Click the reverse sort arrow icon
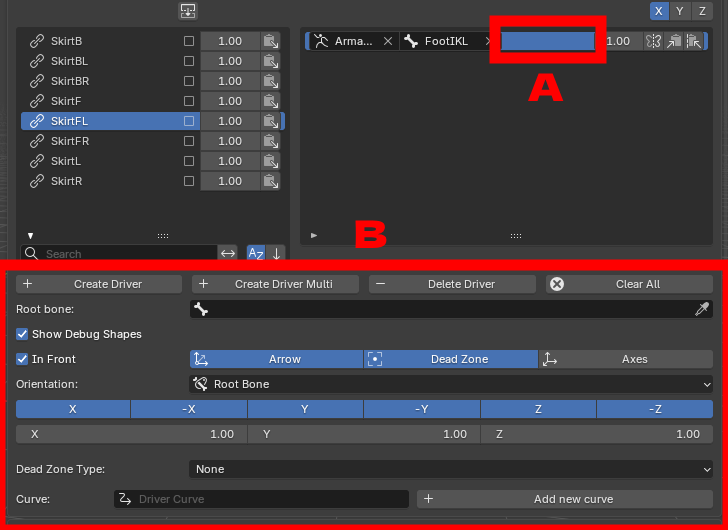This screenshot has height=530, width=728. tap(276, 253)
